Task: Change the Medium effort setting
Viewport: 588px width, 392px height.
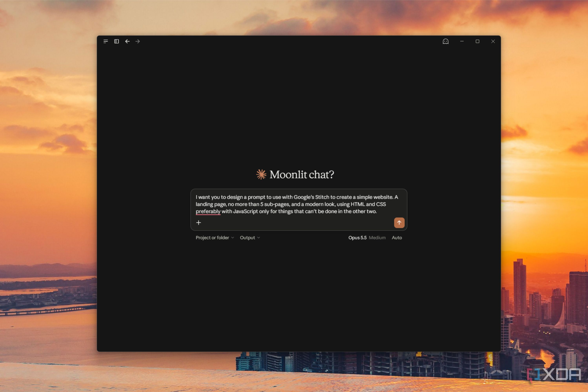Action: (x=377, y=238)
